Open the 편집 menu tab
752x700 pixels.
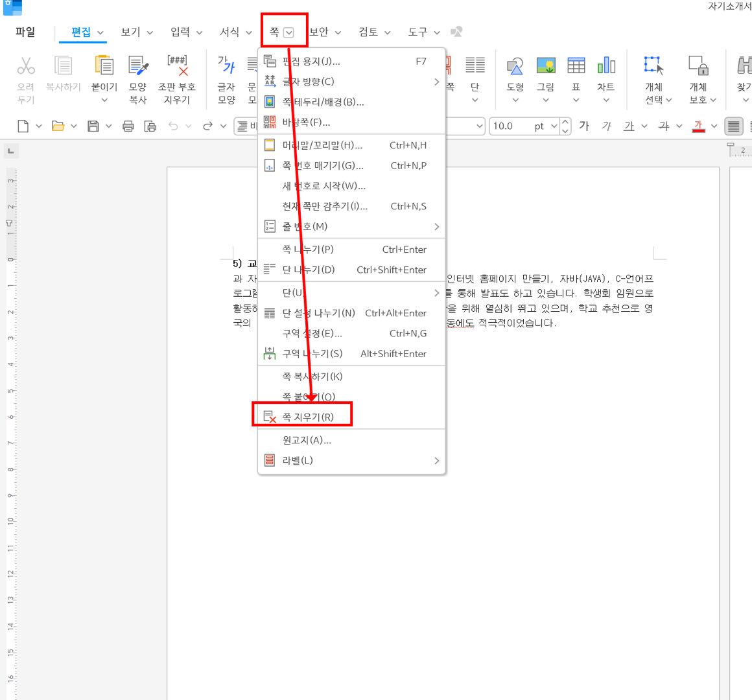point(81,32)
